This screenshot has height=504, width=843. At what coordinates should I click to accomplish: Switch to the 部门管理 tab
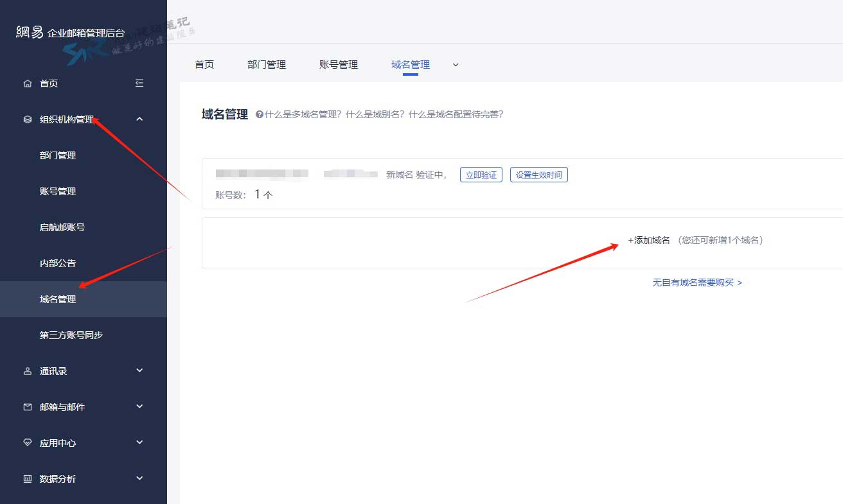[267, 65]
